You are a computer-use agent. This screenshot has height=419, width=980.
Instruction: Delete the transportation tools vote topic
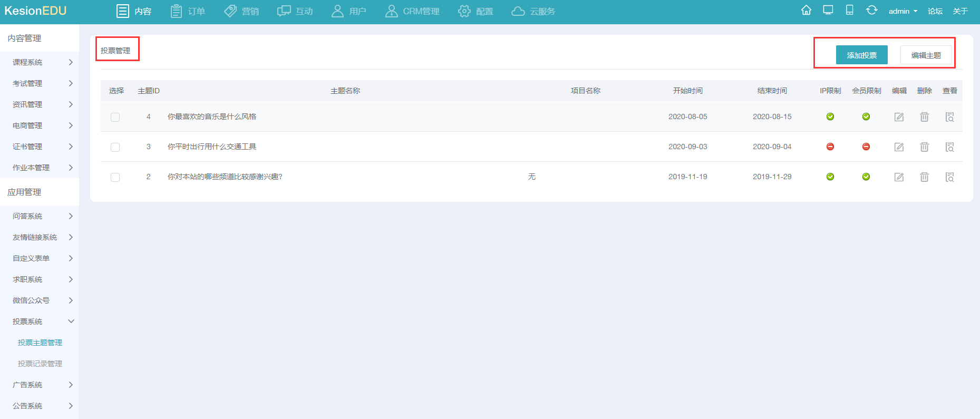925,147
